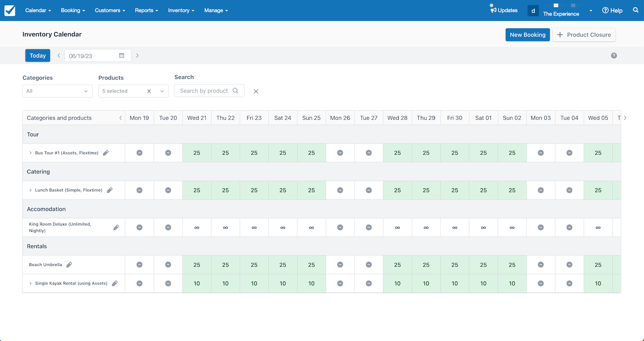644x341 pixels.
Task: Click unavailable icon for Lunch Basket Tue 20
Action: pos(168,190)
